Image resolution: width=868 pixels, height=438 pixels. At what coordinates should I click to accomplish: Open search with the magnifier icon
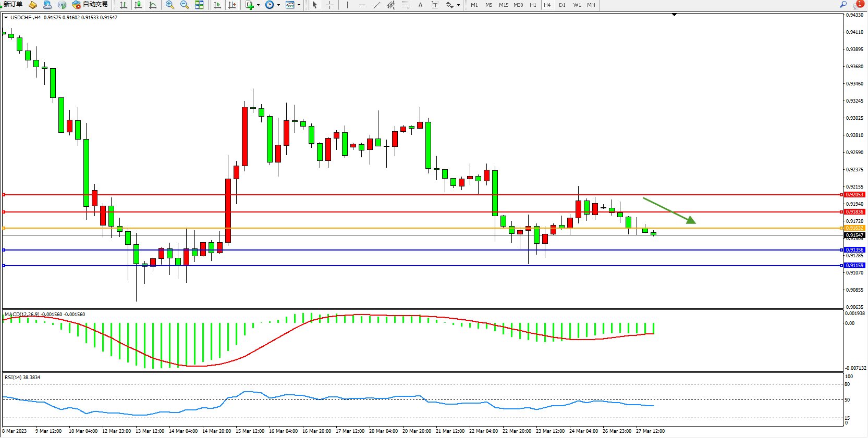click(x=843, y=5)
